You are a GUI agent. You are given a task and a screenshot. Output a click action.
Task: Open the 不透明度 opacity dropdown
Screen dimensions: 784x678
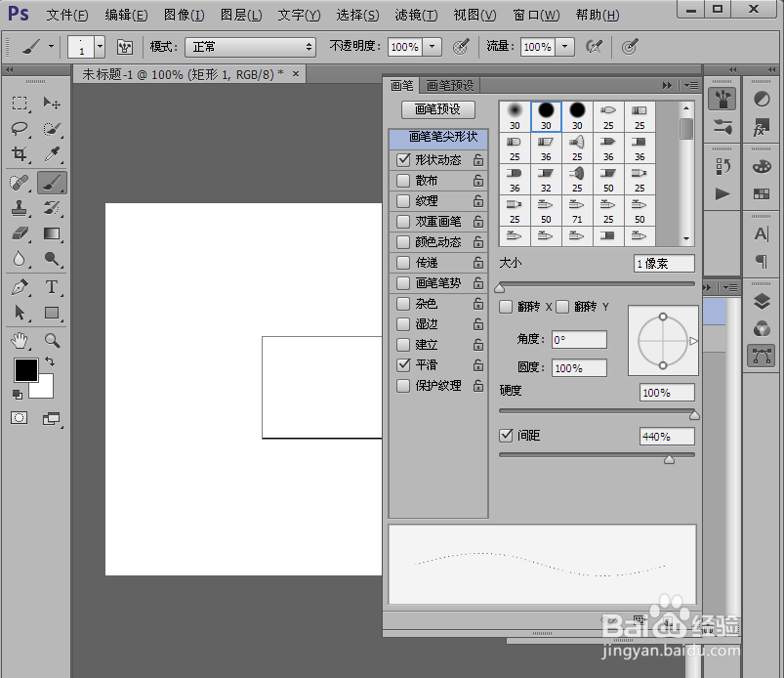coord(431,46)
